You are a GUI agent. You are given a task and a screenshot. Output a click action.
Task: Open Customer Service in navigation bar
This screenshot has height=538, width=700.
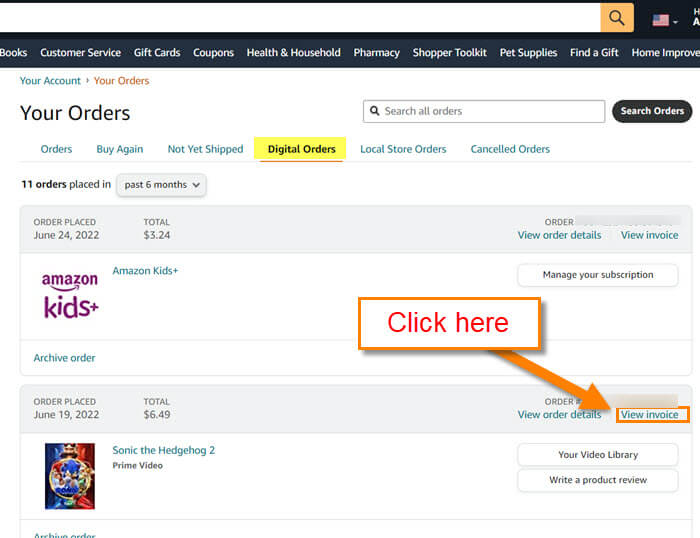coord(80,53)
